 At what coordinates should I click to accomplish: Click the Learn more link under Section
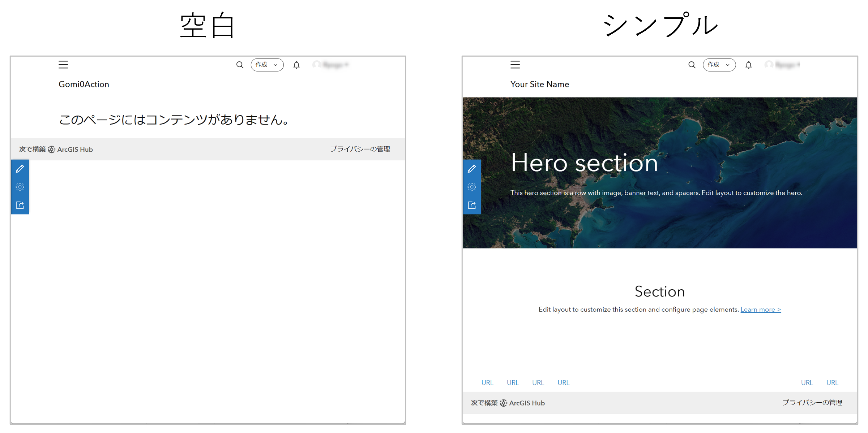[x=760, y=309]
